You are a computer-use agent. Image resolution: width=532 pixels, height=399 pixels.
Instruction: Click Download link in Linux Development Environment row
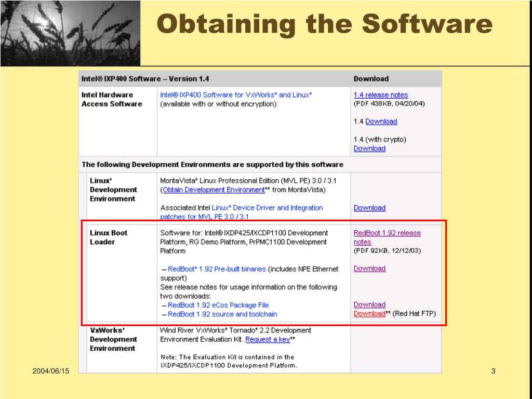[369, 208]
